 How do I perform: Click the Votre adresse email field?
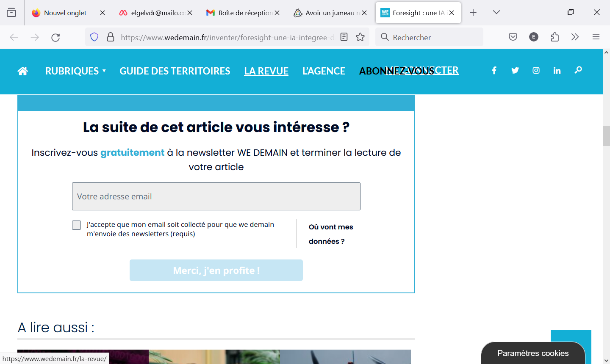216,196
